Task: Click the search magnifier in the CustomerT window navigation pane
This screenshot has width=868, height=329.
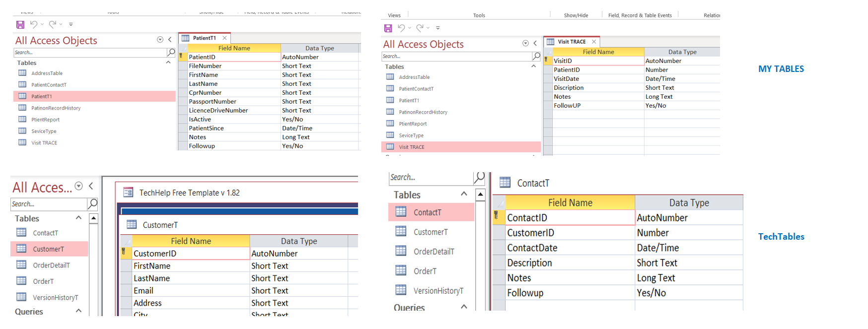Action: point(92,204)
